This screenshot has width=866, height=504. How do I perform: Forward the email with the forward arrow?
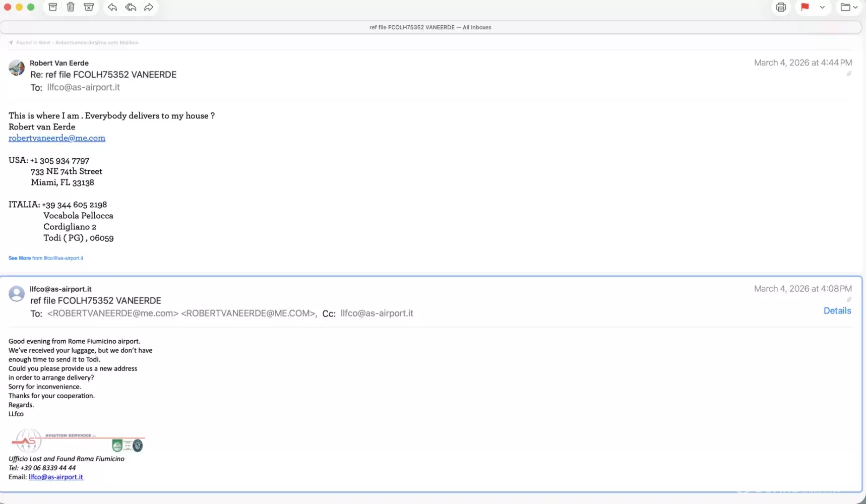(x=149, y=7)
